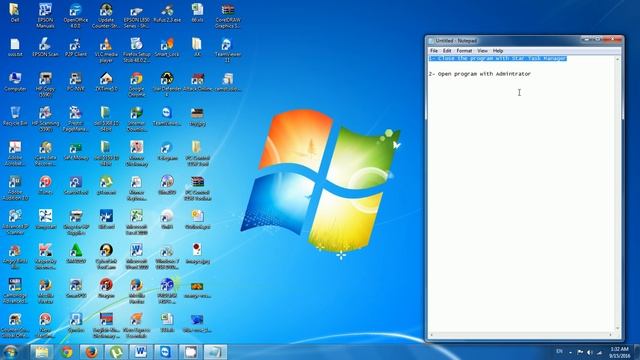Select the CorelDRAW Graphics Suite icon
Image resolution: width=640 pixels, height=360 pixels.
pos(228,16)
